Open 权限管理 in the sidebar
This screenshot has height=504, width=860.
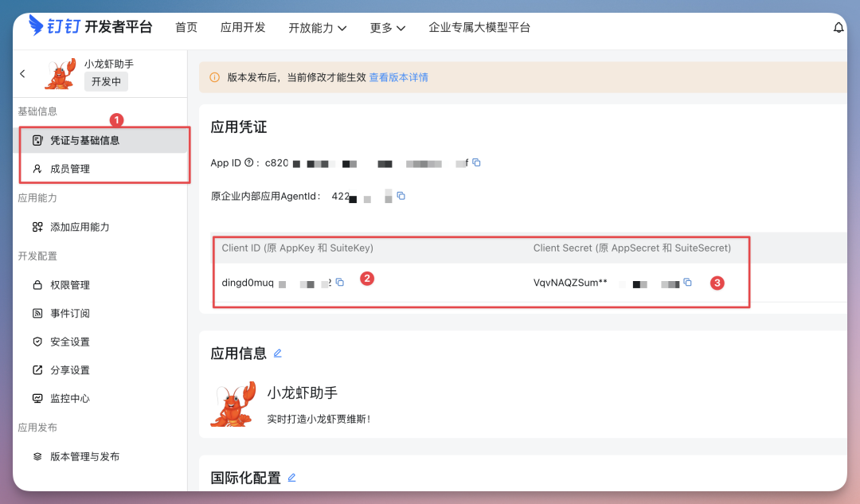point(68,284)
